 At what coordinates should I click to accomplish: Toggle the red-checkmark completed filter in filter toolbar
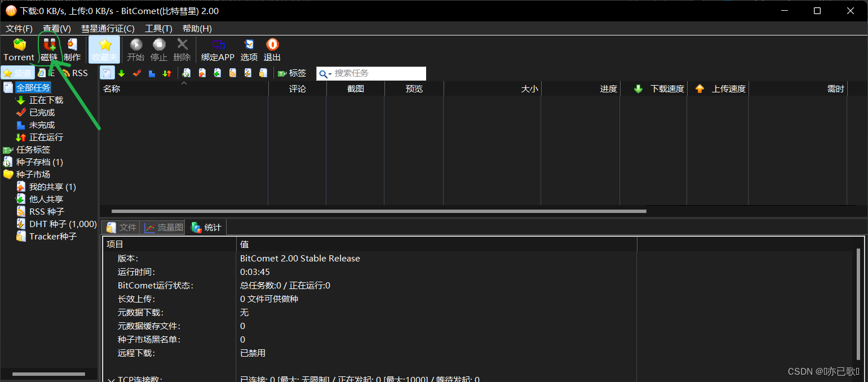[x=136, y=73]
